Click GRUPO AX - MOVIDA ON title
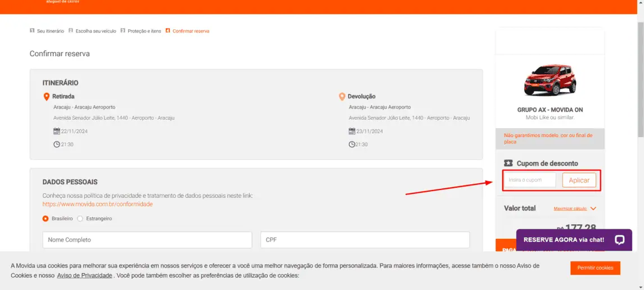644x290 pixels. (550, 110)
